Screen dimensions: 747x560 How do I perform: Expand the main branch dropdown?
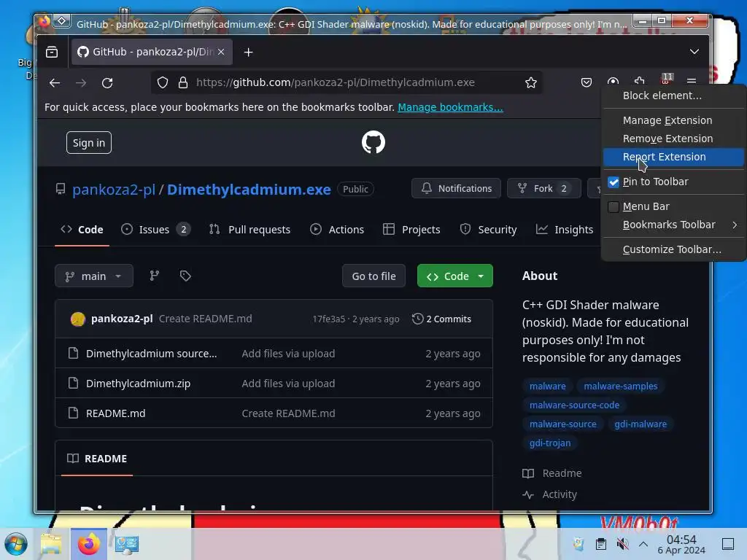pyautogui.click(x=94, y=276)
